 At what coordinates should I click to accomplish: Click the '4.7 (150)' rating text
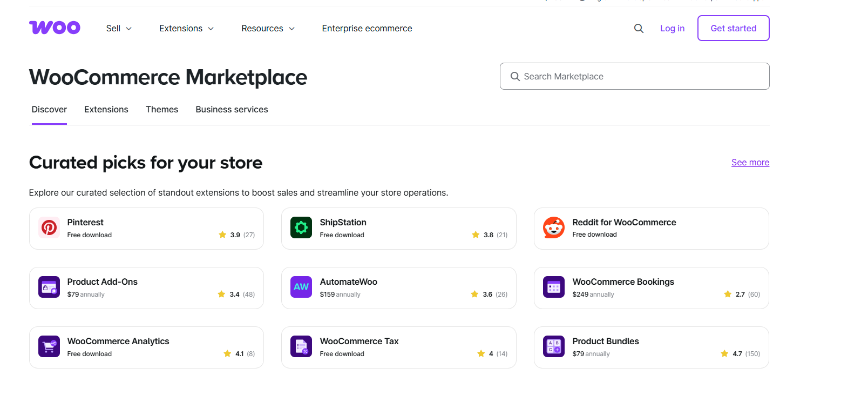(747, 354)
